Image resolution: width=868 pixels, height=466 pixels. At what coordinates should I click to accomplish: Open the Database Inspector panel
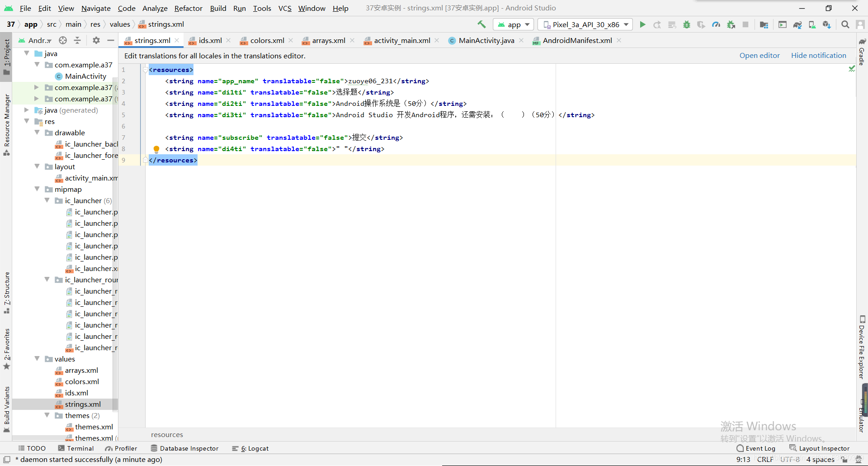click(x=184, y=448)
